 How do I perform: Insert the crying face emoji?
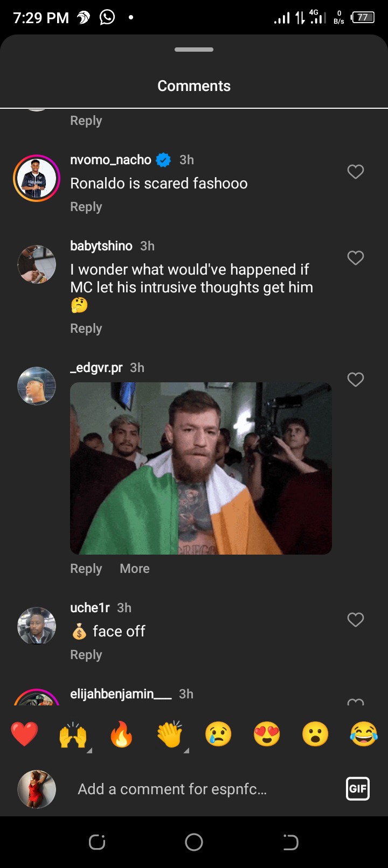tap(218, 734)
